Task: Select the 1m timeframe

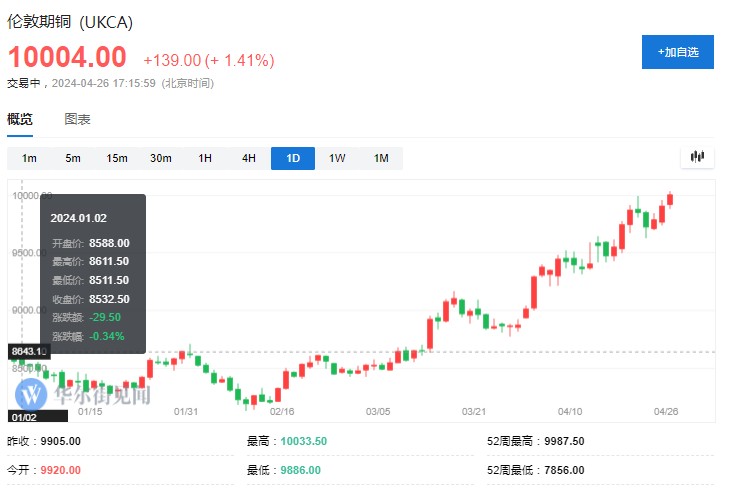Action: [29, 158]
